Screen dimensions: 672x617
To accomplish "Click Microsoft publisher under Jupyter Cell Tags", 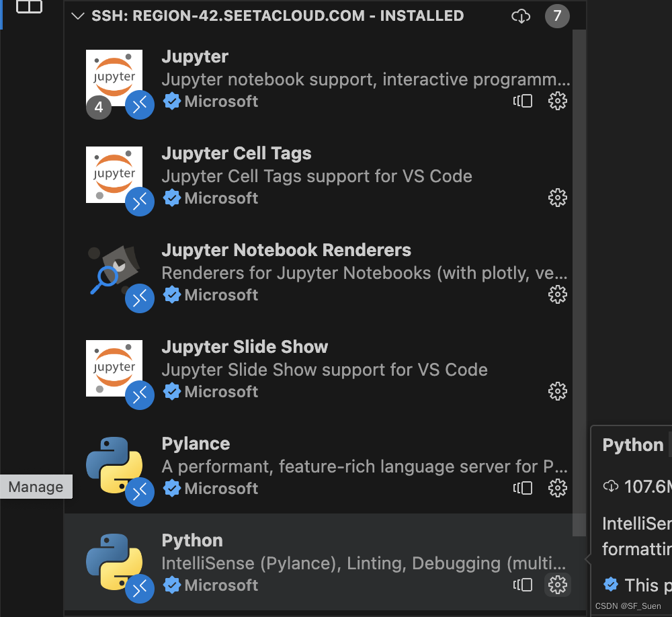I will coord(221,198).
